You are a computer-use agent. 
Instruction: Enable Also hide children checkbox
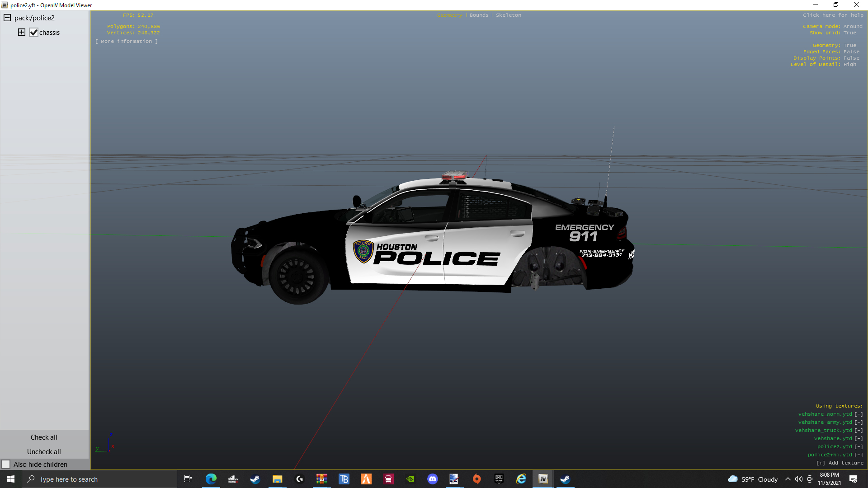tap(6, 464)
